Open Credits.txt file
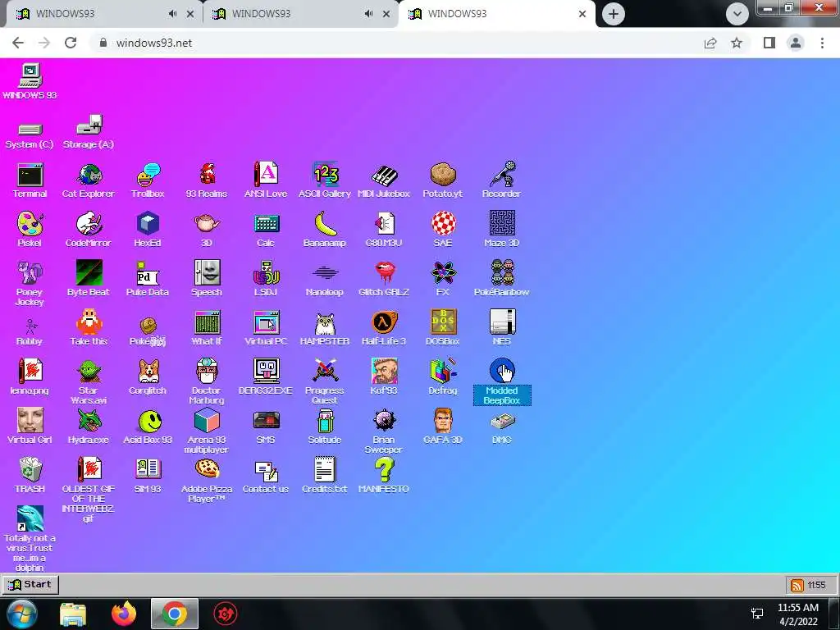840x630 pixels. tap(325, 469)
